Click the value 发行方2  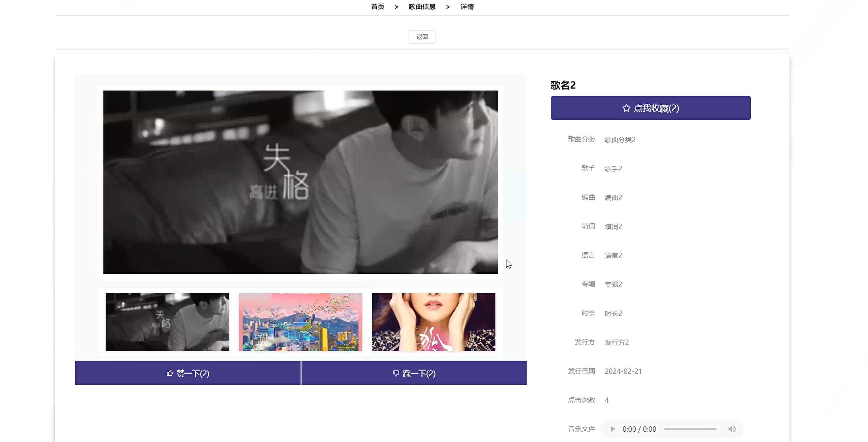(x=617, y=342)
